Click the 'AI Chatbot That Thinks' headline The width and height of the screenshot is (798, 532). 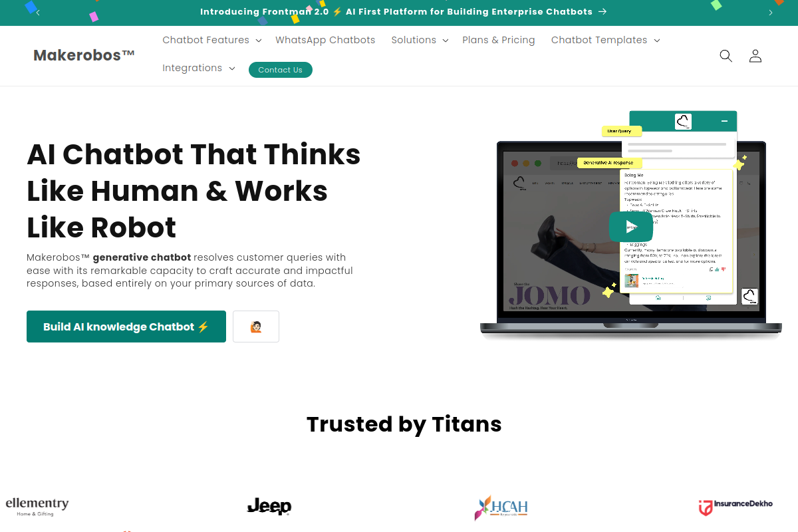click(194, 154)
